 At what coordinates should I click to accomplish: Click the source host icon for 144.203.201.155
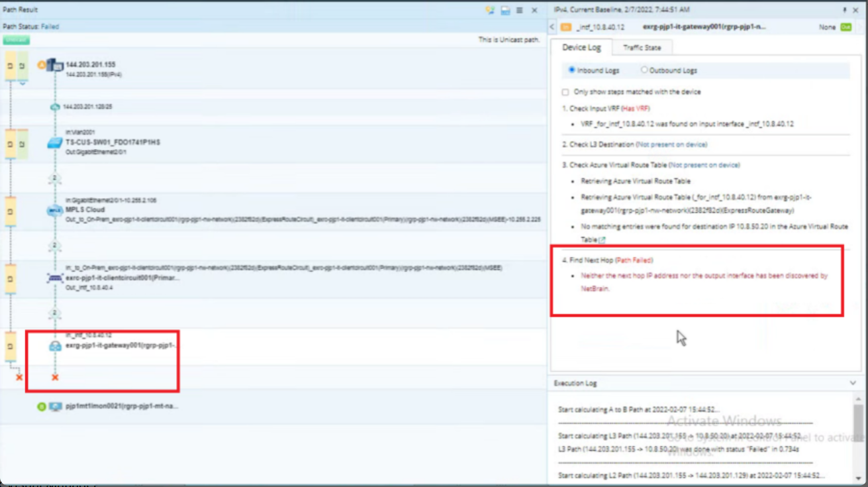pyautogui.click(x=55, y=66)
